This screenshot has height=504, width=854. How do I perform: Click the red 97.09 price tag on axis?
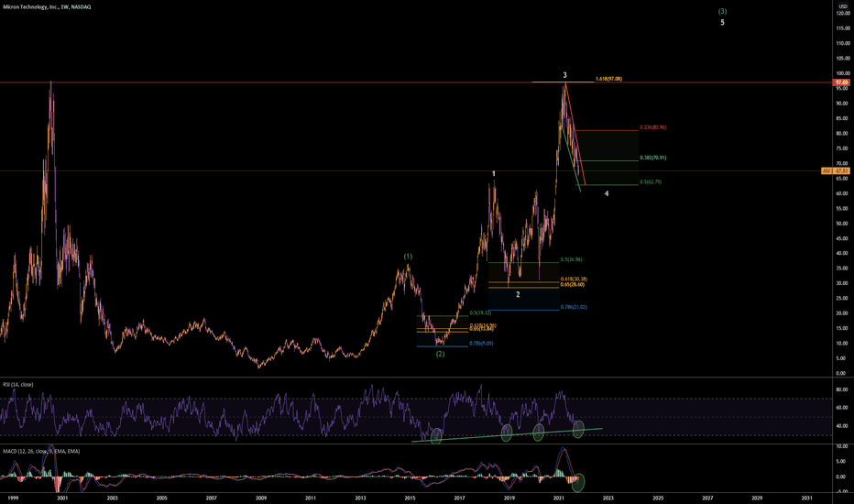pyautogui.click(x=841, y=82)
